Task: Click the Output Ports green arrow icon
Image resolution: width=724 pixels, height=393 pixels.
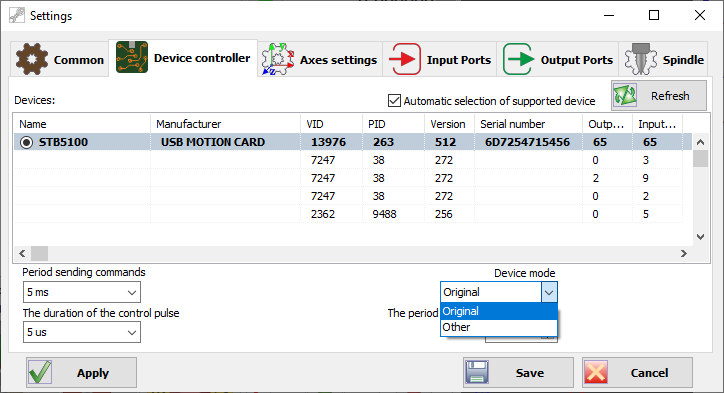Action: coord(518,59)
